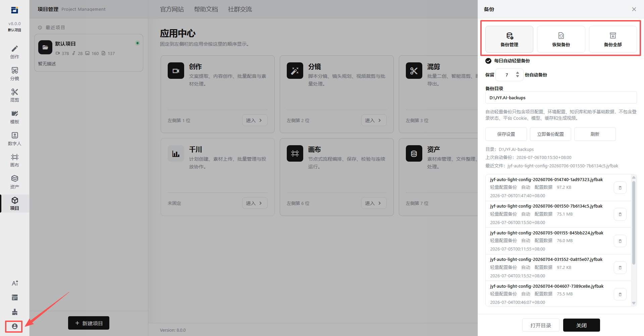Enter the 画布 app via 进入

[x=374, y=203]
